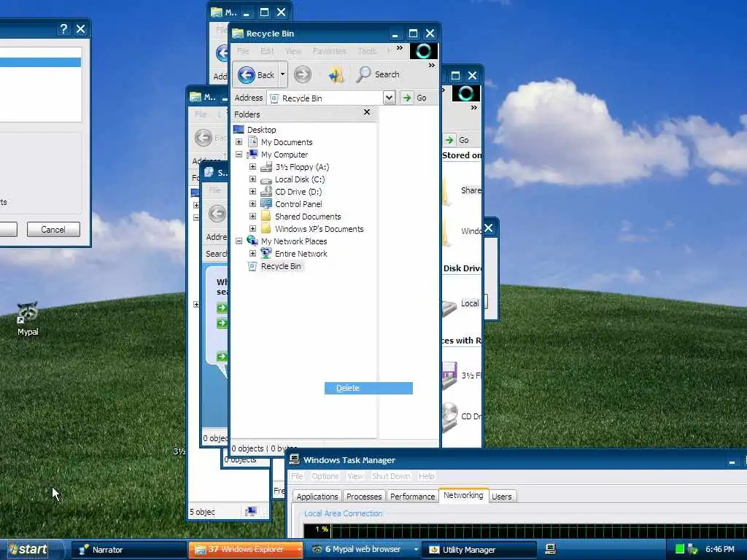Collapse My Network Places node
This screenshot has width=747, height=560.
[239, 241]
